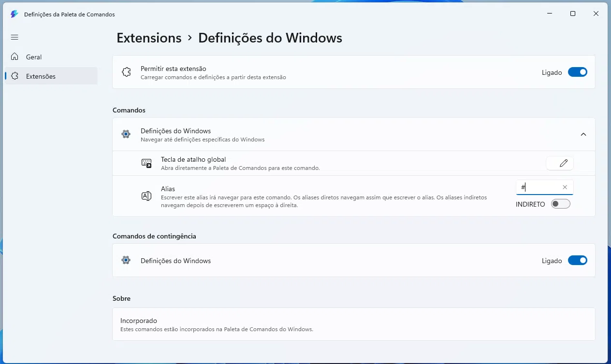Click gear icon in Comandos de contingência

tap(126, 261)
